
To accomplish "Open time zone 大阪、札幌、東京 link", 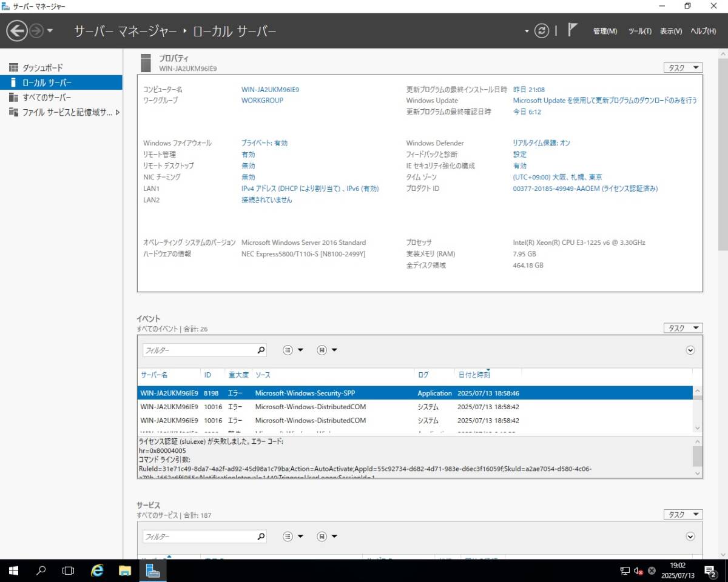I will [x=558, y=177].
